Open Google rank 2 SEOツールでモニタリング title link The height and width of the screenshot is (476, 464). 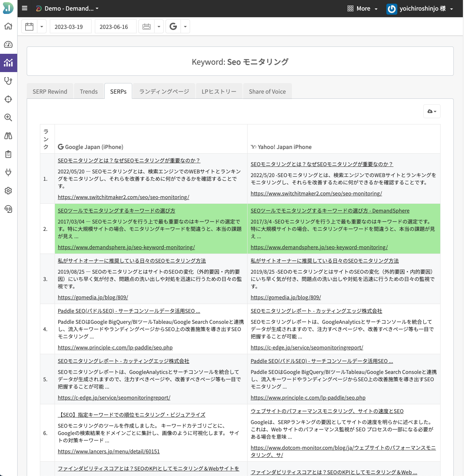click(116, 210)
